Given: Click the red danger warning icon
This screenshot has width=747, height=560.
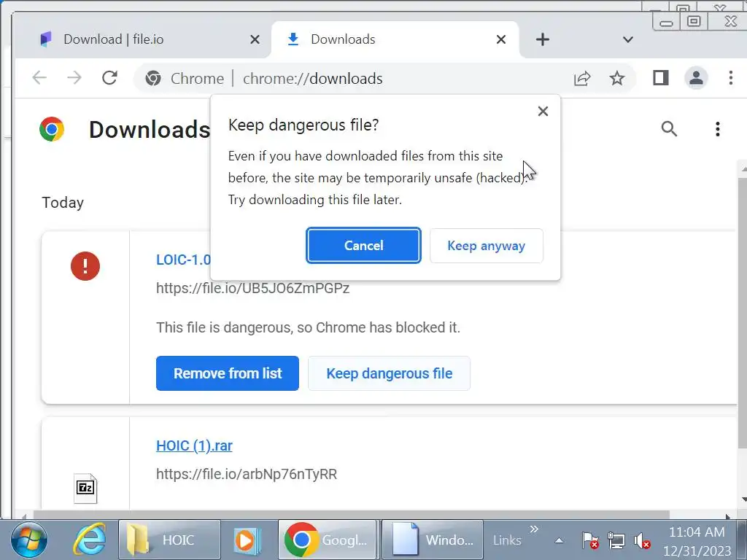Looking at the screenshot, I should 85,265.
